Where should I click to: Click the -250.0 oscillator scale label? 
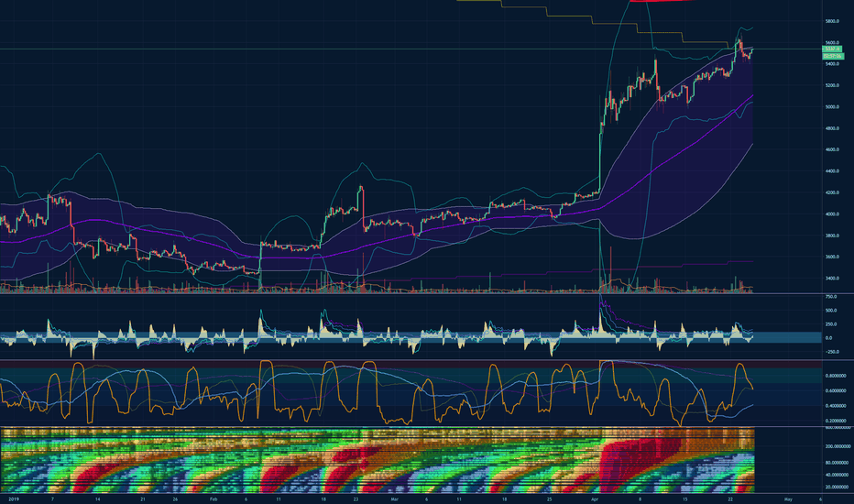[832, 352]
